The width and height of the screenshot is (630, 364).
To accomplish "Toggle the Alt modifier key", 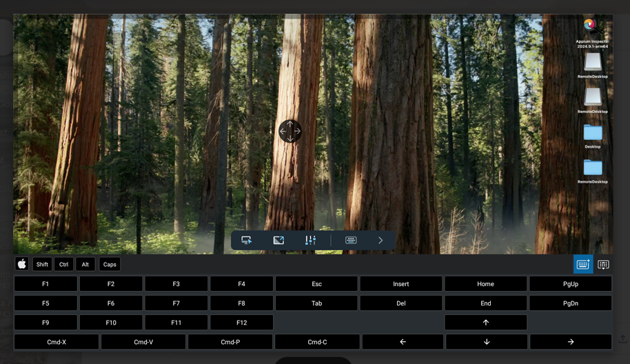I will coord(85,265).
